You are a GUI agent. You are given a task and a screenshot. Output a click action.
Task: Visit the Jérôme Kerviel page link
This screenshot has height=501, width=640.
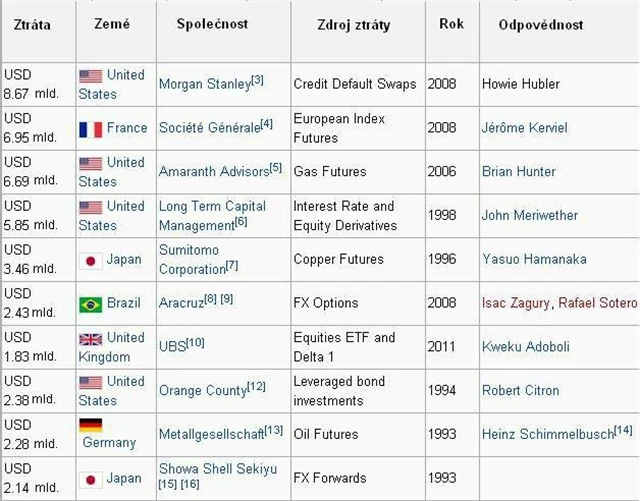tap(524, 128)
